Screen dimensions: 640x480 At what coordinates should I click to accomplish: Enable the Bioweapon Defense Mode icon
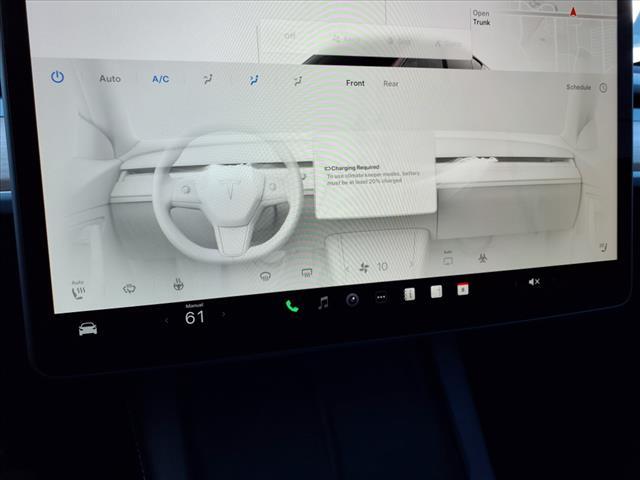pos(482,258)
